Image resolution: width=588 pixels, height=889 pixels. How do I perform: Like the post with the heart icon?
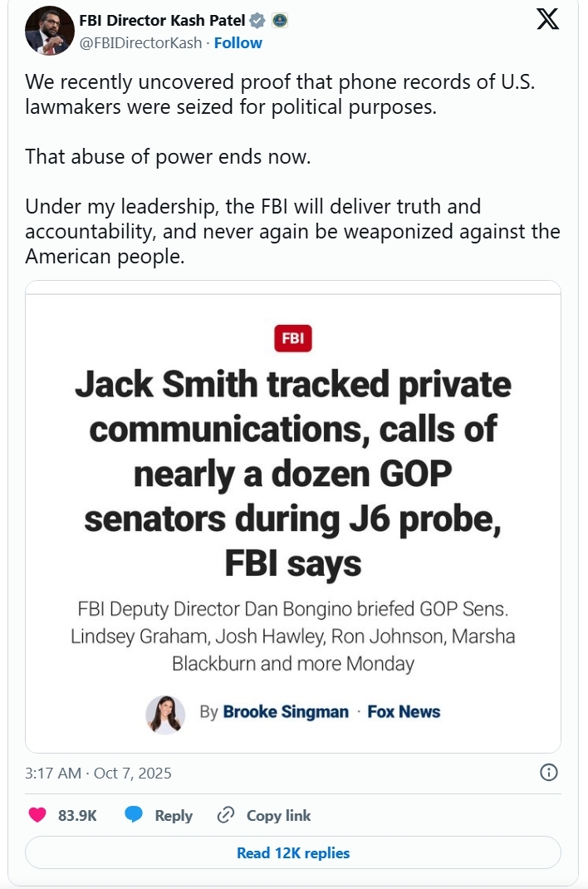click(37, 815)
